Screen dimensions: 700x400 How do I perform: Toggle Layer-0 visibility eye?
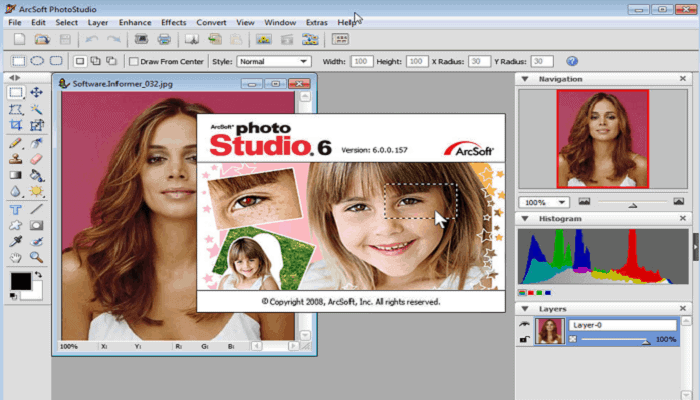pos(525,325)
